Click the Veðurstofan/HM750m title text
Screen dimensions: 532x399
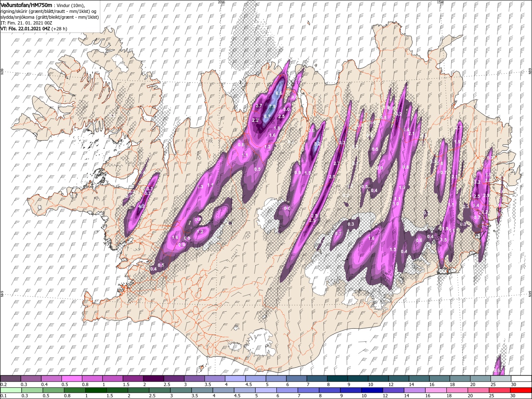[26, 5]
